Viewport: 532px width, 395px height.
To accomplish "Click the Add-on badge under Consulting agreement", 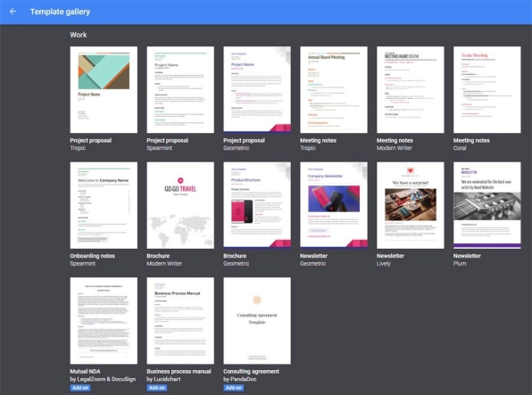I will 234,388.
